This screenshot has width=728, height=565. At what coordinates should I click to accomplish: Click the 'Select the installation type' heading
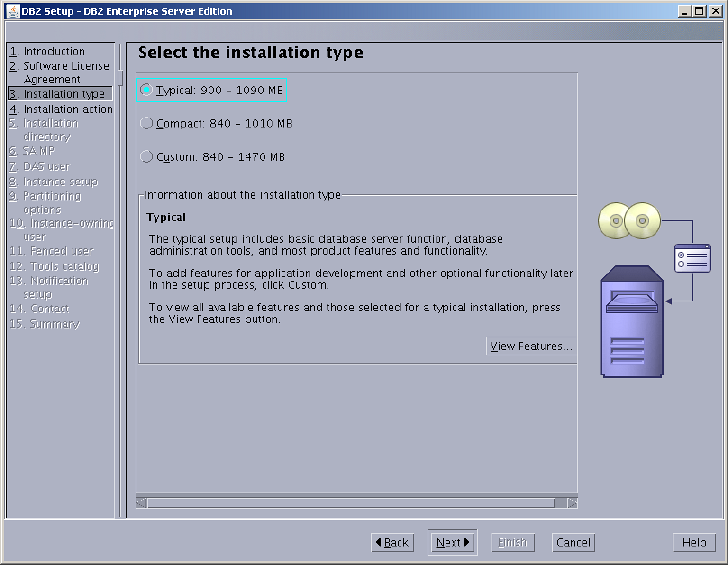click(250, 52)
